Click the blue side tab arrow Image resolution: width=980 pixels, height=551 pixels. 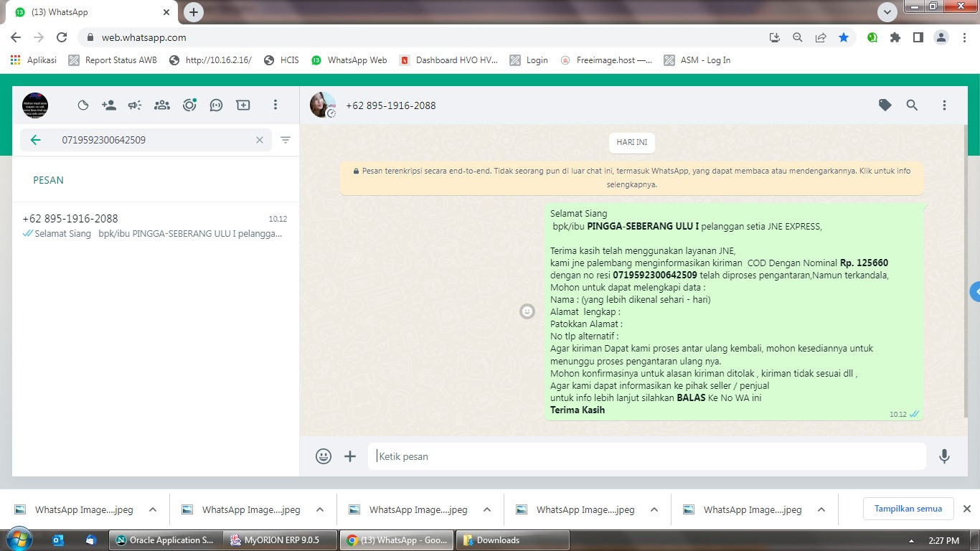point(975,292)
